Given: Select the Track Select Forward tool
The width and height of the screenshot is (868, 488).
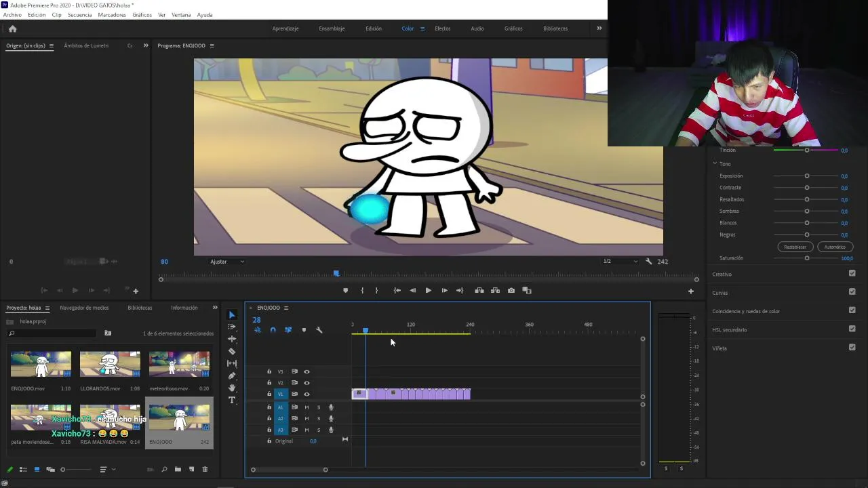Looking at the screenshot, I should [232, 327].
